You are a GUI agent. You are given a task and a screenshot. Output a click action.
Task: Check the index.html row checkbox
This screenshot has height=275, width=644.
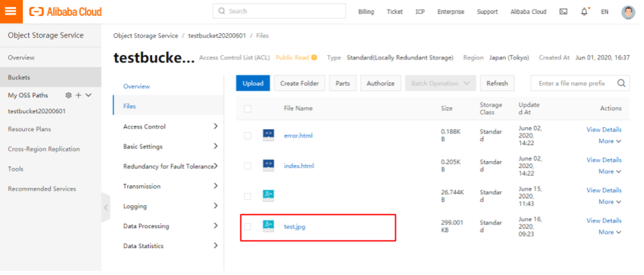(x=247, y=166)
